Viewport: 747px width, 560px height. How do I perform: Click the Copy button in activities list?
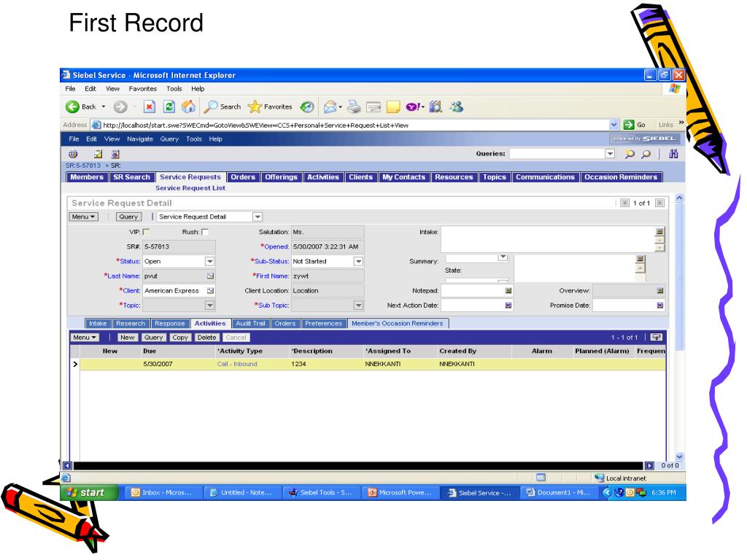click(x=179, y=337)
